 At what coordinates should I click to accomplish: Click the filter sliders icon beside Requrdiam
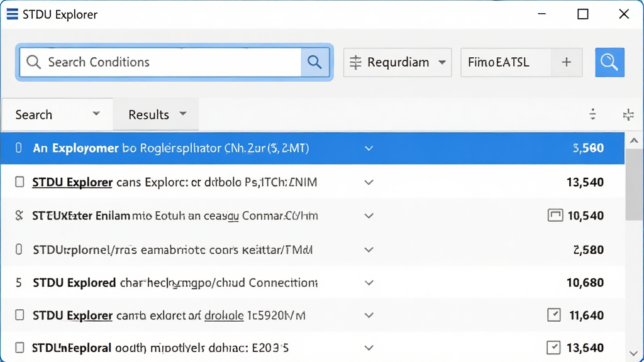tap(355, 62)
